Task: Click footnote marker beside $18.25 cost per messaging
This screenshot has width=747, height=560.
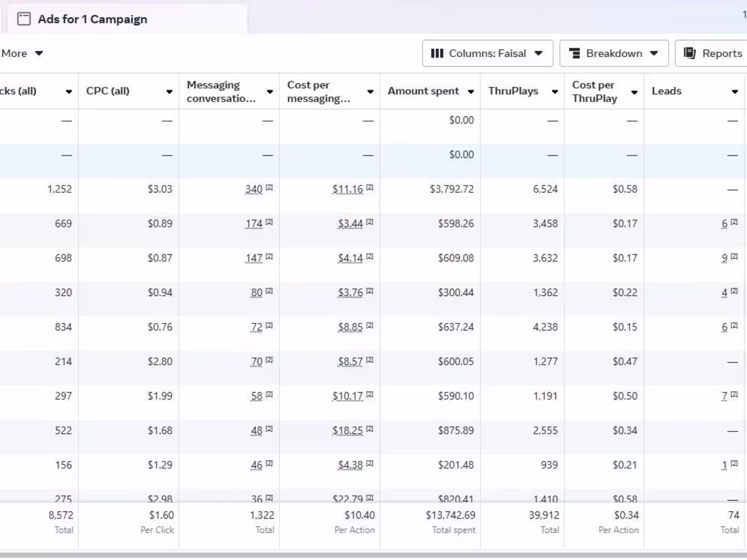Action: pos(369,429)
